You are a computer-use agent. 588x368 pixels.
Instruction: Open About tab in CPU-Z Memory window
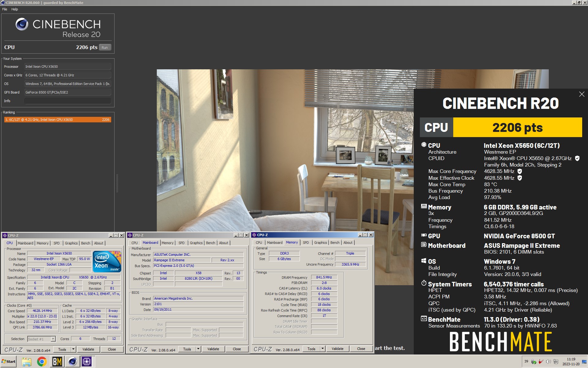(x=348, y=243)
